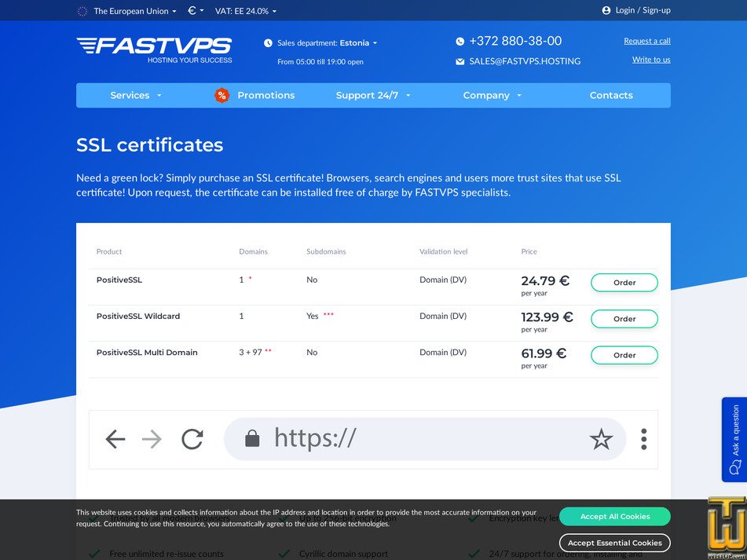Image resolution: width=747 pixels, height=560 pixels.
Task: Click the 24.79 € price
Action: click(x=545, y=280)
